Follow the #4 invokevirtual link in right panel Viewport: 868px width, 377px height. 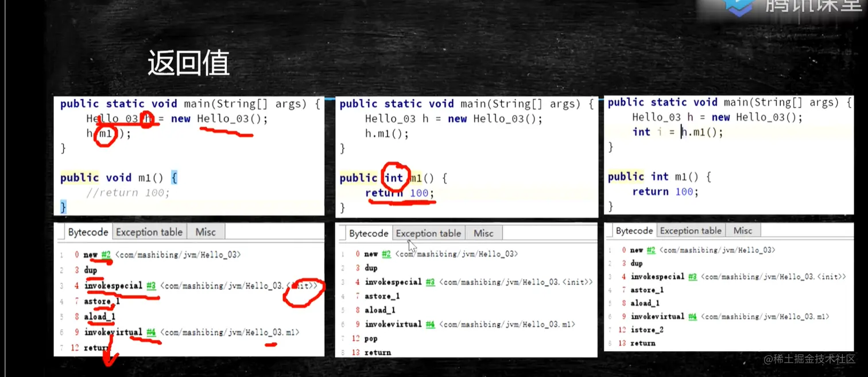[x=692, y=317]
